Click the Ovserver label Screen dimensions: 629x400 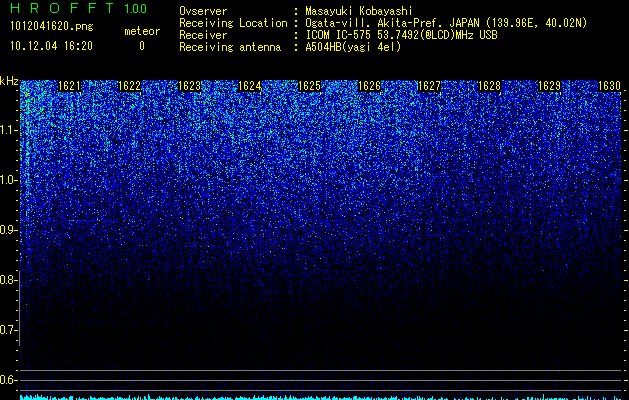pyautogui.click(x=203, y=11)
